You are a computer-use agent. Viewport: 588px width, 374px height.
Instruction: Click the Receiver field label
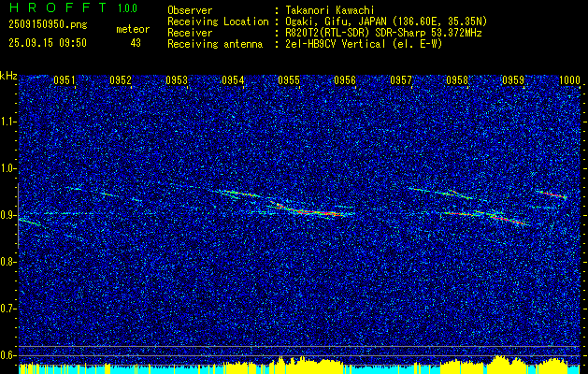(190, 33)
